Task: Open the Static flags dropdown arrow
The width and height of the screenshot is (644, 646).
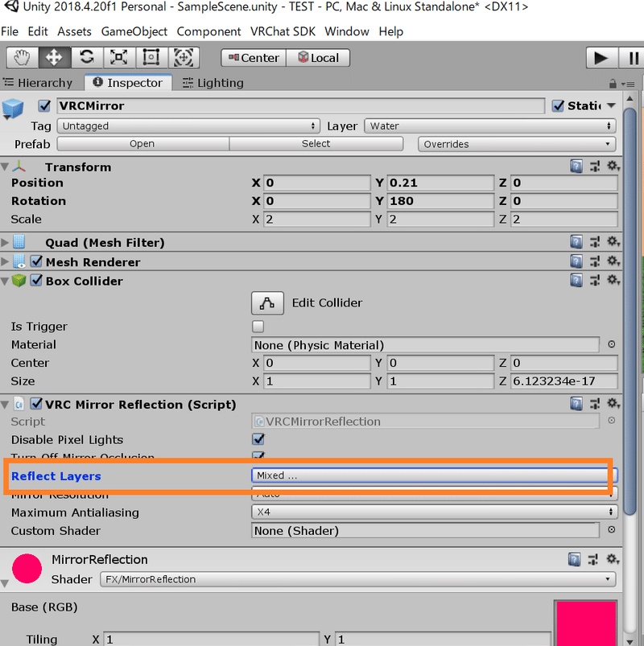Action: point(612,106)
